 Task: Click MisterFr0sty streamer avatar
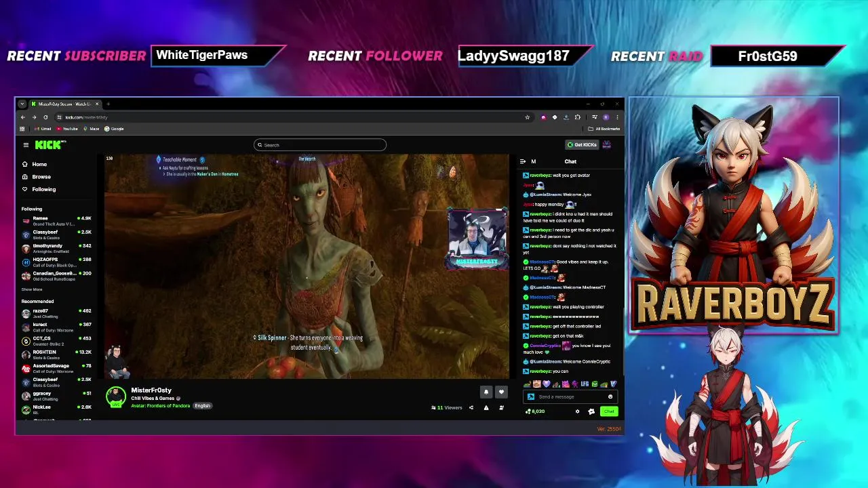click(x=116, y=397)
